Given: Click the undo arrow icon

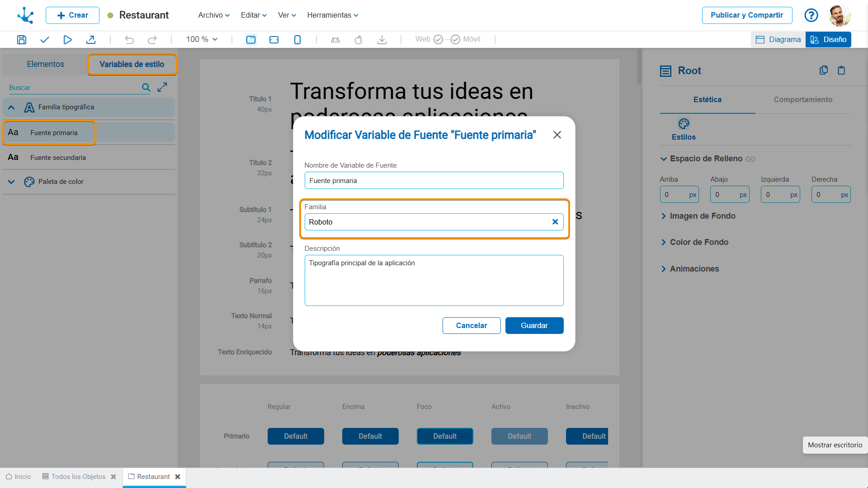Looking at the screenshot, I should pyautogui.click(x=129, y=40).
